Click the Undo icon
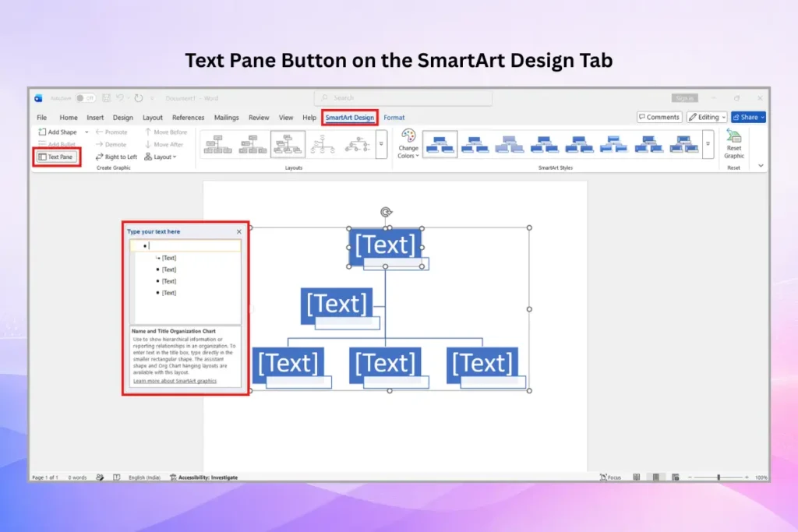Screen dimensions: 798x532 pyautogui.click(x=119, y=98)
